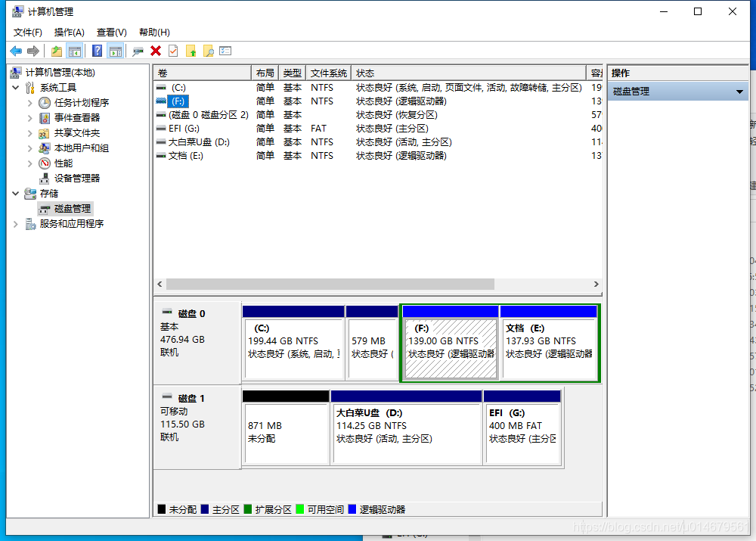
Task: Open the blue Help question mark icon
Action: point(97,51)
